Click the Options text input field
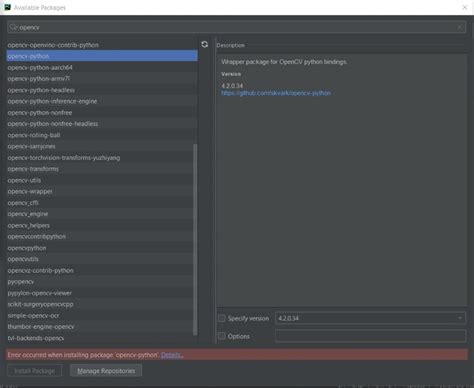Image resolution: width=474 pixels, height=388 pixels. (370, 336)
